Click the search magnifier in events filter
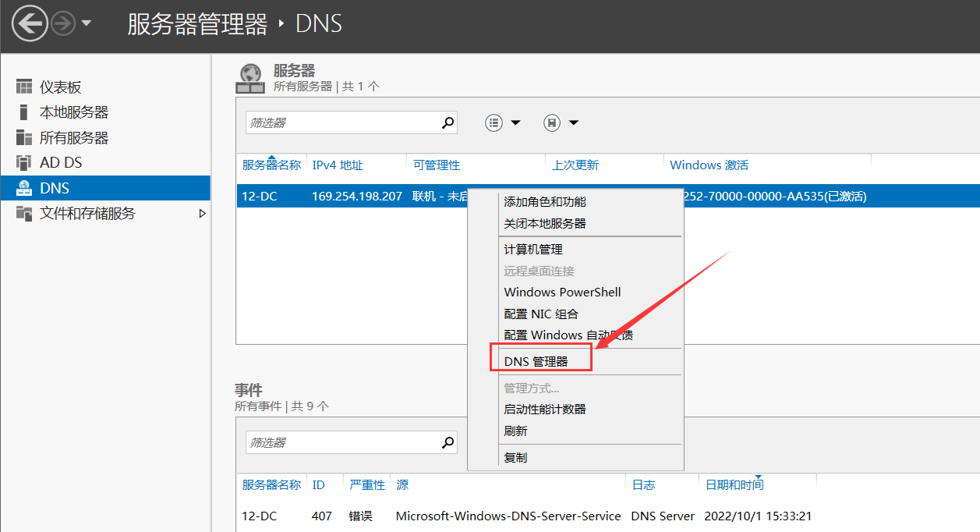This screenshot has width=980, height=532. 448,442
